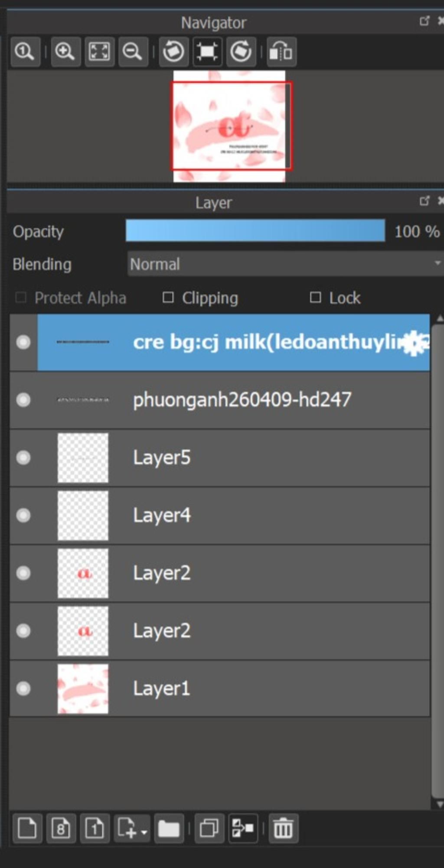444x868 pixels.
Task: Select the phuonganh260409-hd247 layer
Action: pos(220,400)
